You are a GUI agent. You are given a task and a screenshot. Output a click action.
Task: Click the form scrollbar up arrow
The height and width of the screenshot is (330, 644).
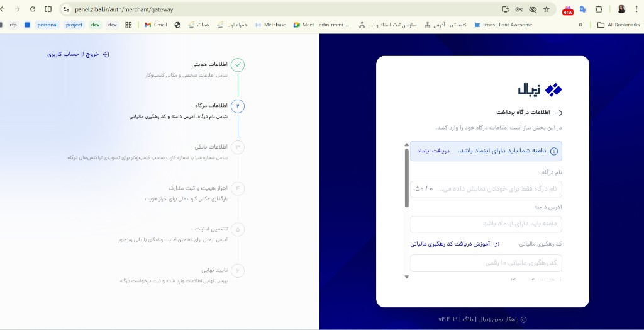pyautogui.click(x=407, y=145)
